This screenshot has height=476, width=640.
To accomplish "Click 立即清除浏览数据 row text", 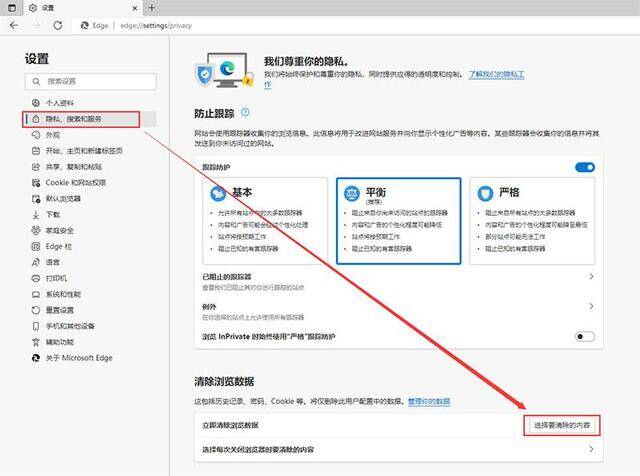I will pos(230,425).
